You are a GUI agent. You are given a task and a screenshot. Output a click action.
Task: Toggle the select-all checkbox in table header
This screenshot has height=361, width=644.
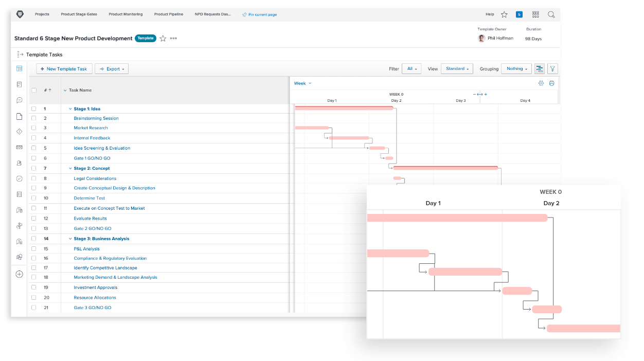[34, 90]
